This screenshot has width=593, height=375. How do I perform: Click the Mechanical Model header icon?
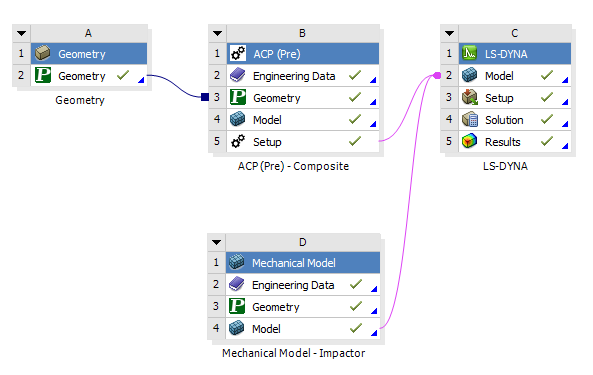click(x=237, y=262)
